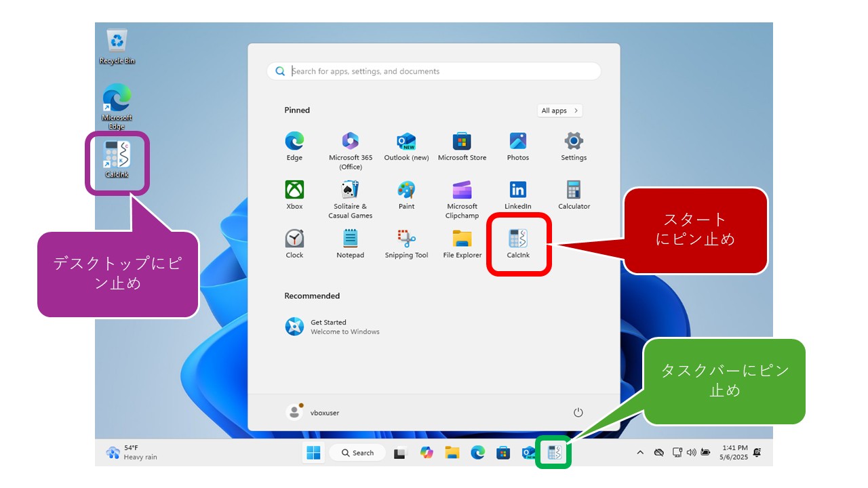Open the vboxuser account menu
The height and width of the screenshot is (488, 868).
pyautogui.click(x=313, y=412)
